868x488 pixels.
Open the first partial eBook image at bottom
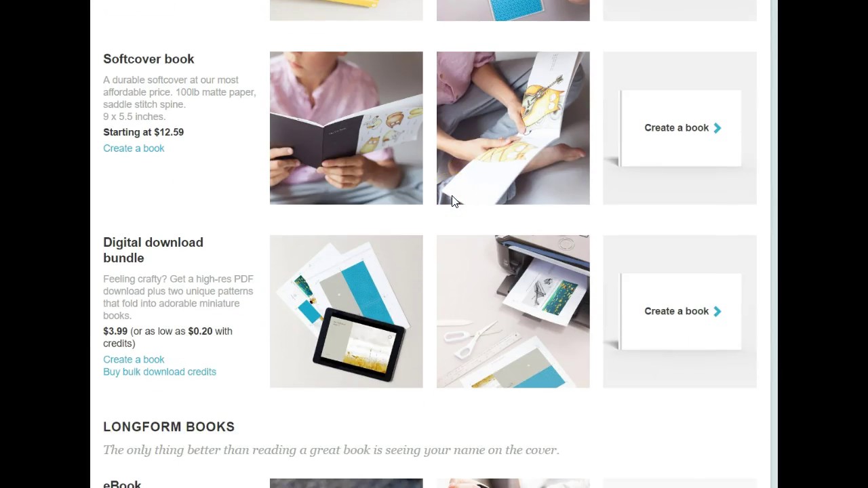coord(346,483)
